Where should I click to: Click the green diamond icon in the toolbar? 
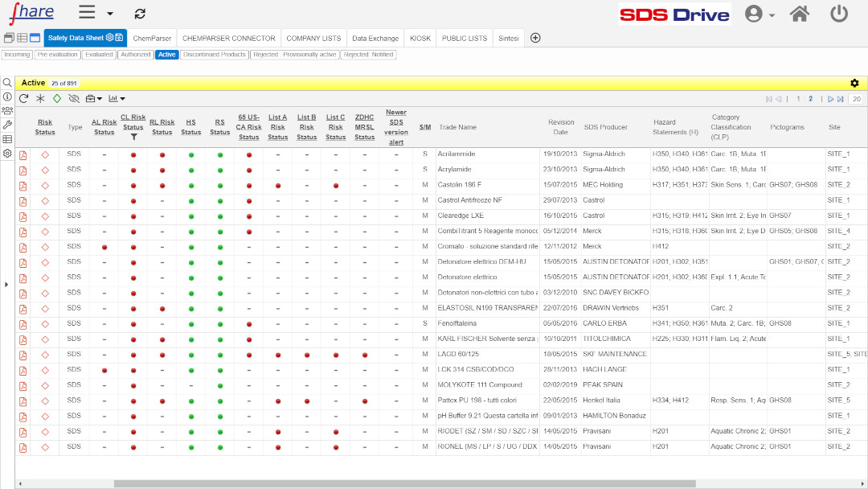(x=57, y=98)
